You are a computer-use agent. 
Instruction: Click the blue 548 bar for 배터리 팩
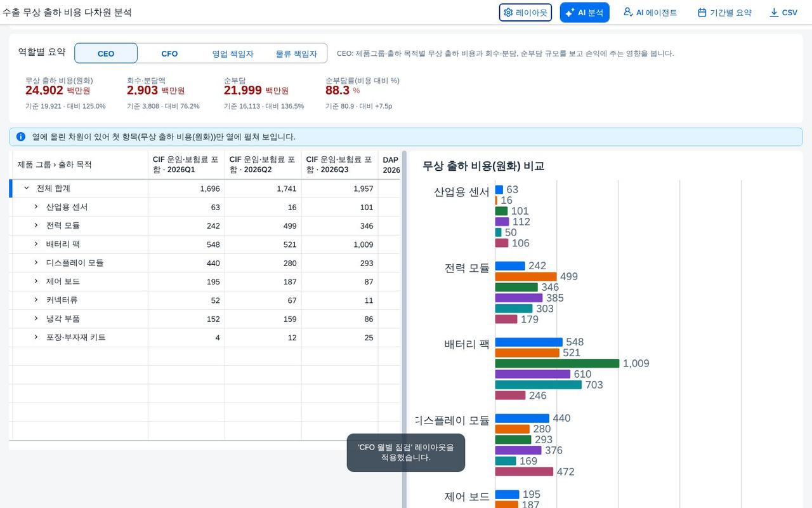pyautogui.click(x=529, y=342)
